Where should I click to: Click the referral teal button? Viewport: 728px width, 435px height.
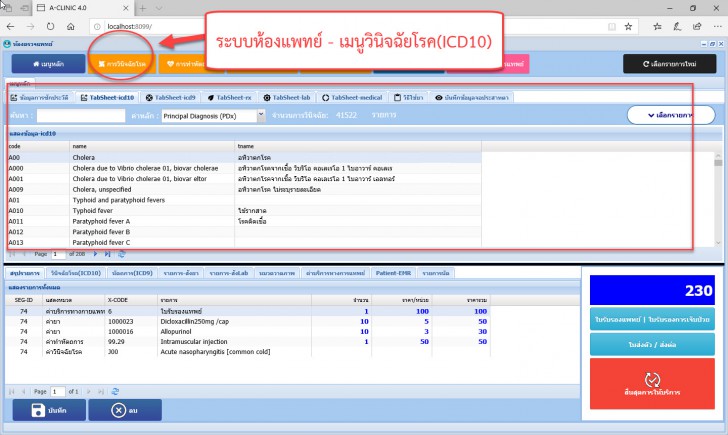pos(652,344)
